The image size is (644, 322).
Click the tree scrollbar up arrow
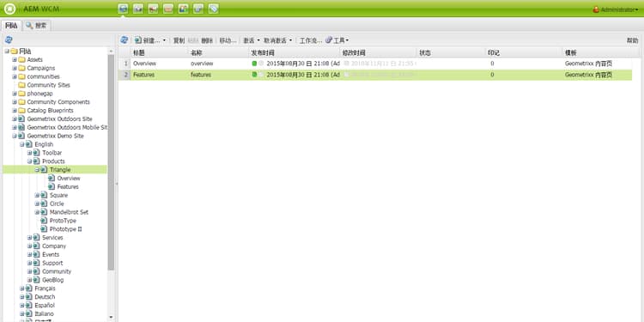click(x=111, y=51)
